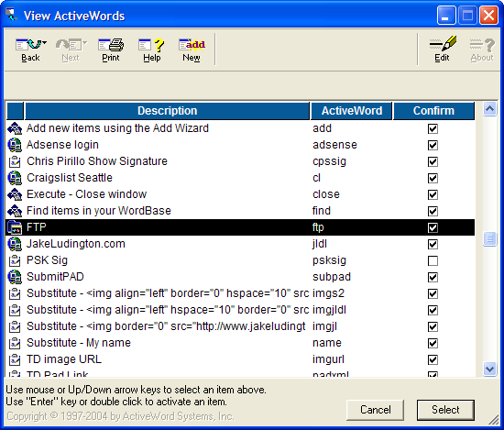The width and height of the screenshot is (504, 430).
Task: Click the icon beside Find items in your WordBase
Action: click(x=15, y=211)
